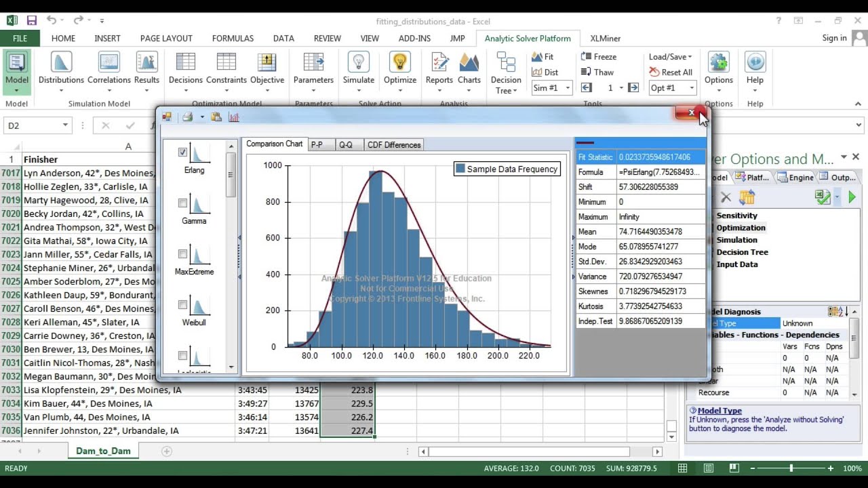Click the Sign in link
868x488 pixels.
click(834, 38)
